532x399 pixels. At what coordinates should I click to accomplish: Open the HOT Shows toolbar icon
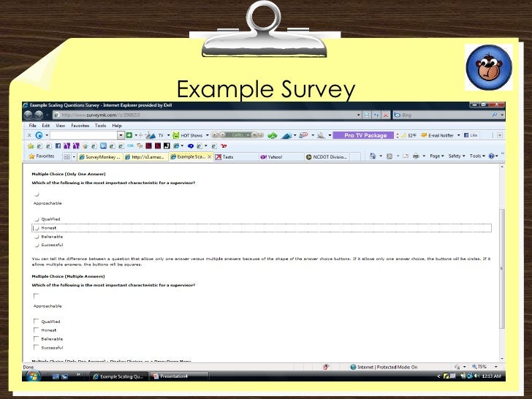[x=175, y=135]
